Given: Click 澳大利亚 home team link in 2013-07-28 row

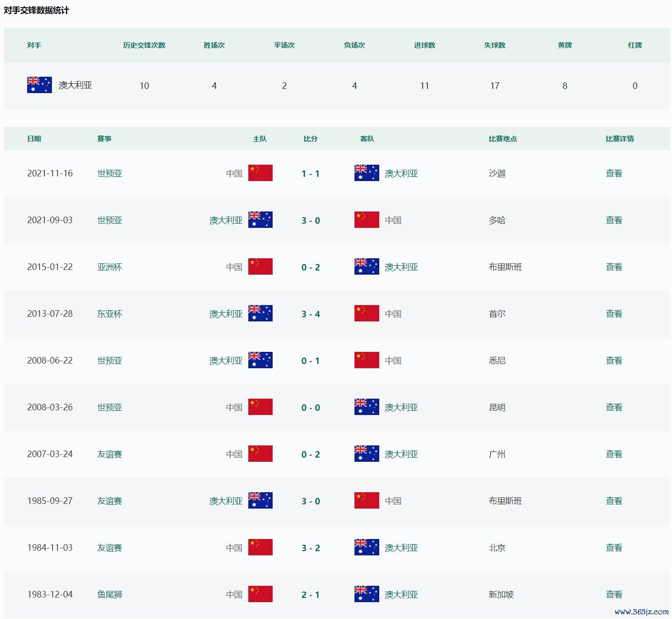Looking at the screenshot, I should 226,314.
